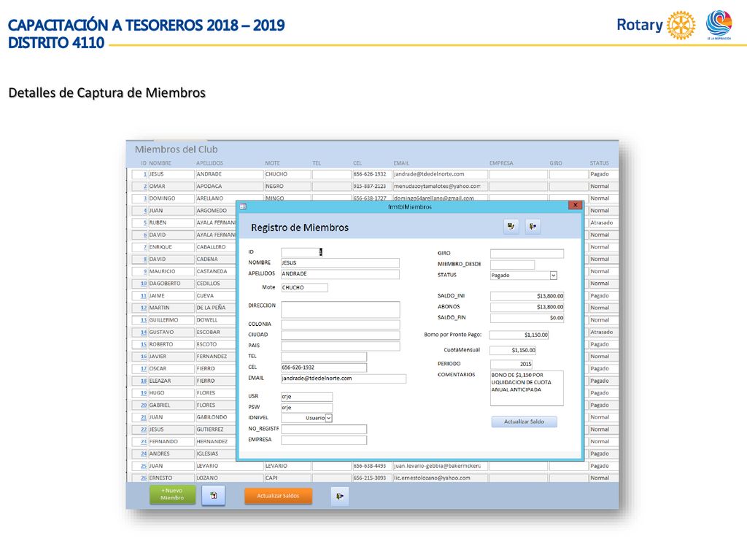This screenshot has height=560, width=747.
Task: Open member ID 10 link for DAGOBERTO
Action: coord(144,284)
